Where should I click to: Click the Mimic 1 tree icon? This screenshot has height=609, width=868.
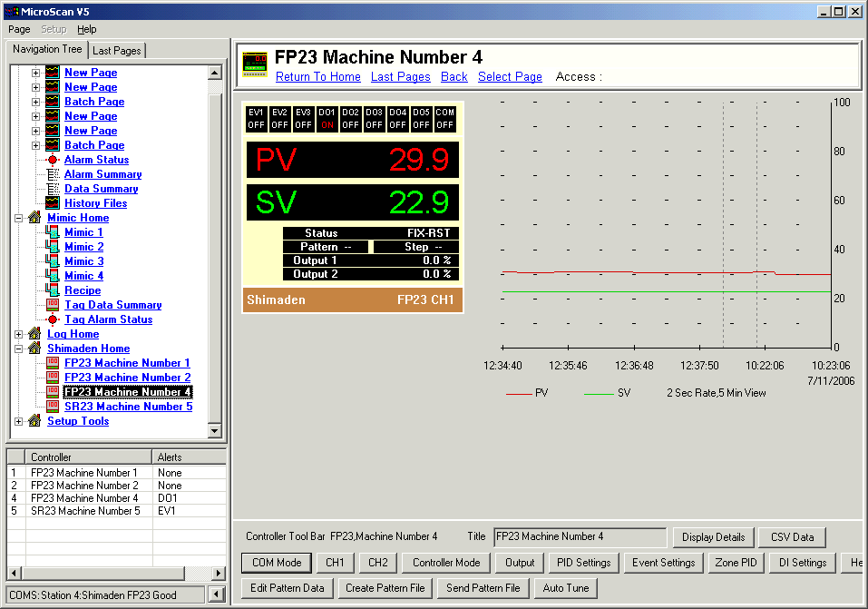(53, 232)
